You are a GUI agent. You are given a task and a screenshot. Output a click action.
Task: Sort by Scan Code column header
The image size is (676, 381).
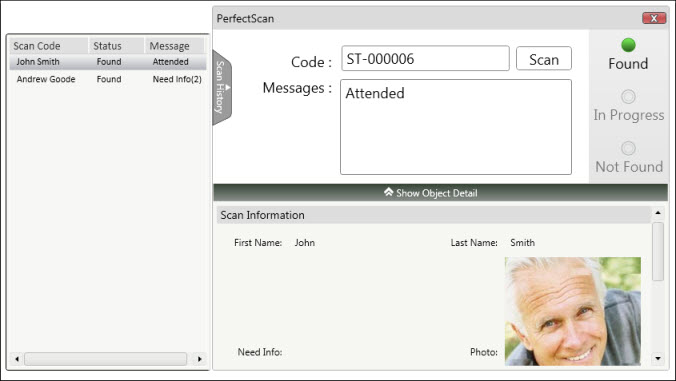(49, 46)
